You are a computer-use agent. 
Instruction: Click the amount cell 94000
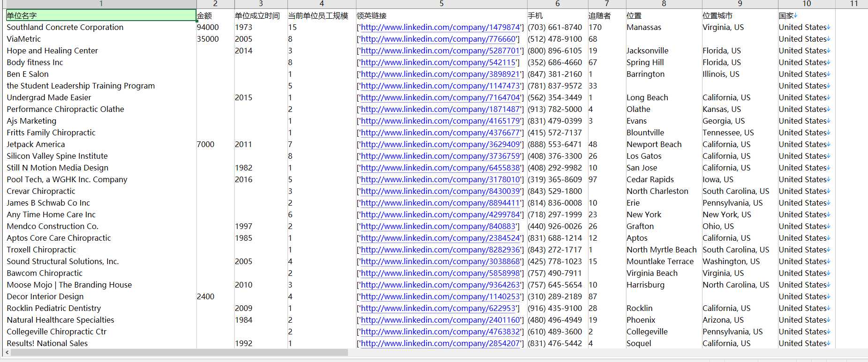[x=215, y=27]
